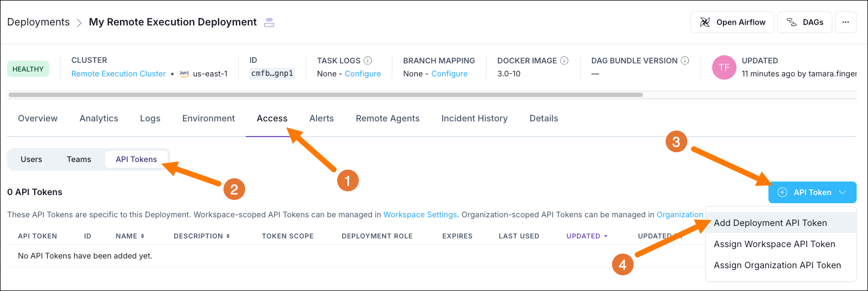
Task: Switch to the Remote Agents tab
Action: point(387,119)
